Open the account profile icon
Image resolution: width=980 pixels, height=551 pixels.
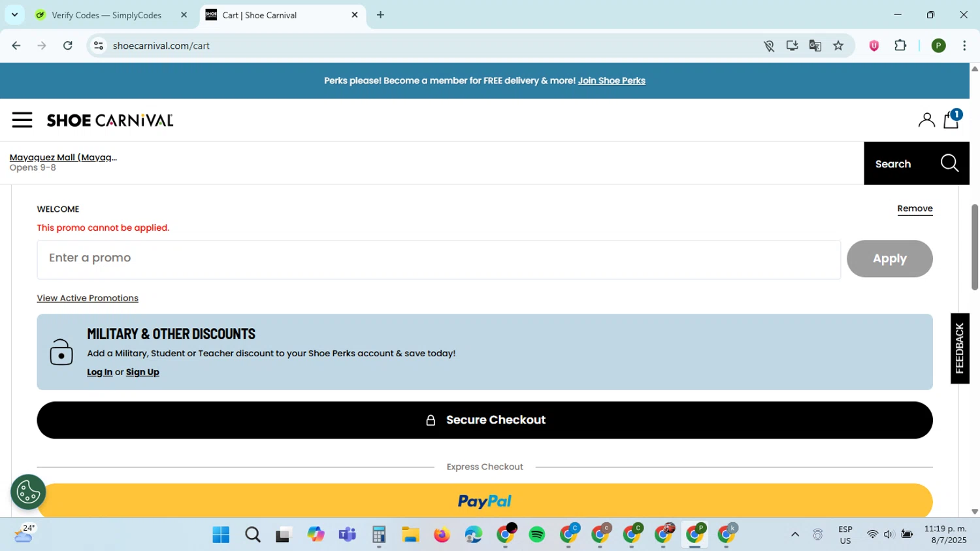926,120
